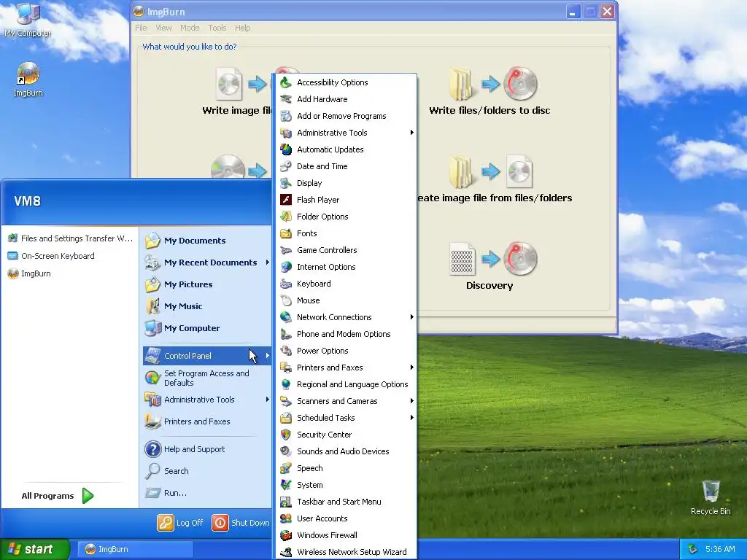Click the Add Hardware icon
Viewport: 747px width, 560px height.
(286, 99)
